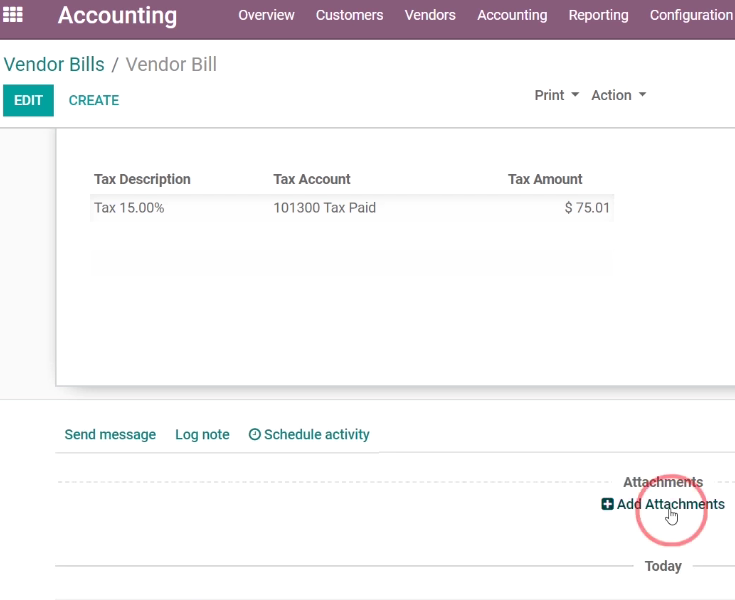The image size is (735, 600).
Task: Open the Customers menu
Action: tap(349, 15)
